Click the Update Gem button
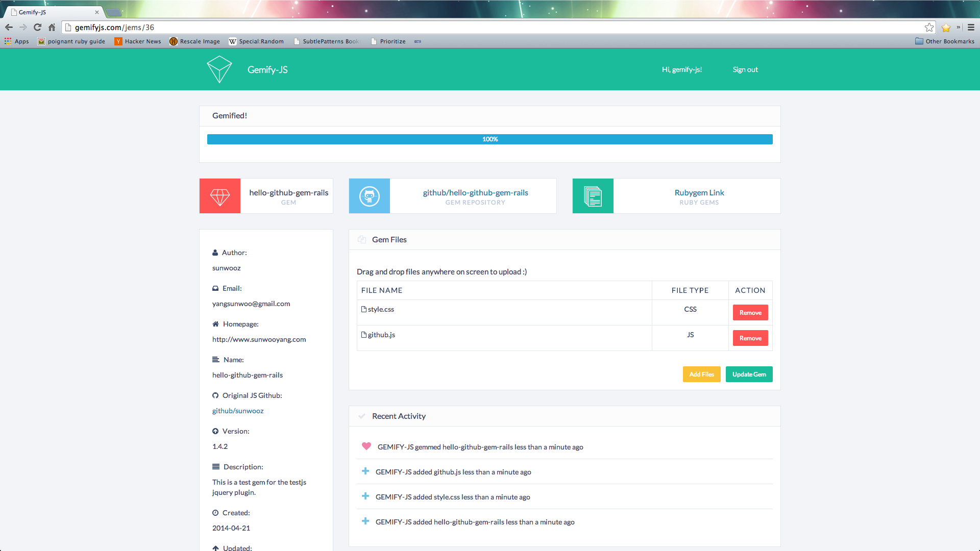Screen dimensions: 980x551 click(749, 374)
